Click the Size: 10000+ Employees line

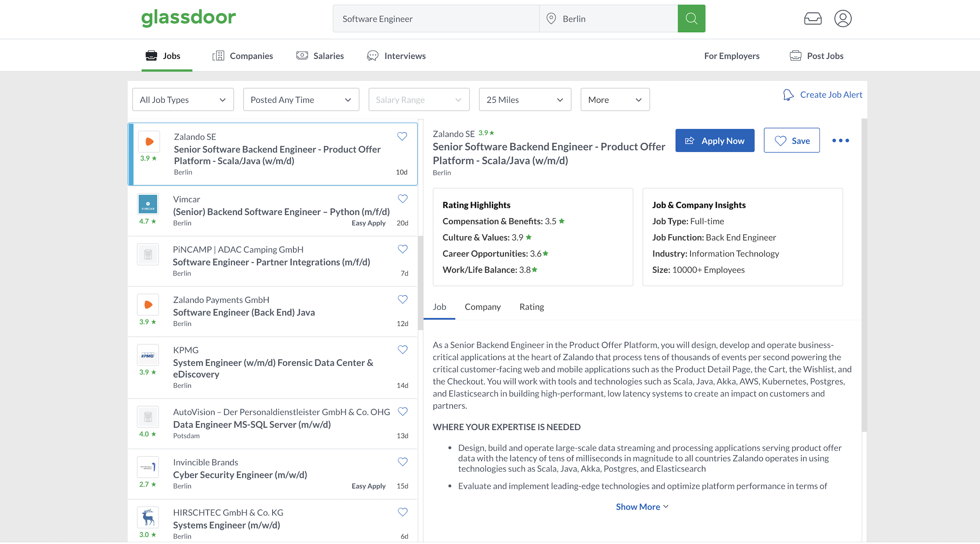pyautogui.click(x=698, y=270)
